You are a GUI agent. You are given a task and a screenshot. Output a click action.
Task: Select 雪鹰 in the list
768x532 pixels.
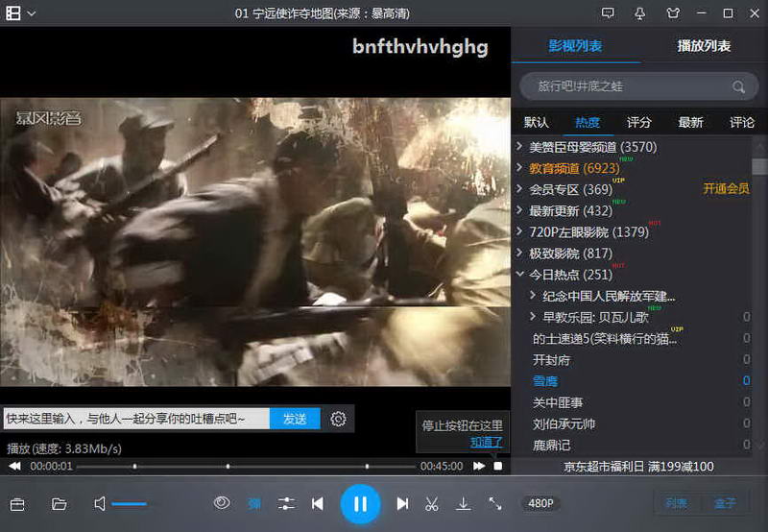pos(545,381)
